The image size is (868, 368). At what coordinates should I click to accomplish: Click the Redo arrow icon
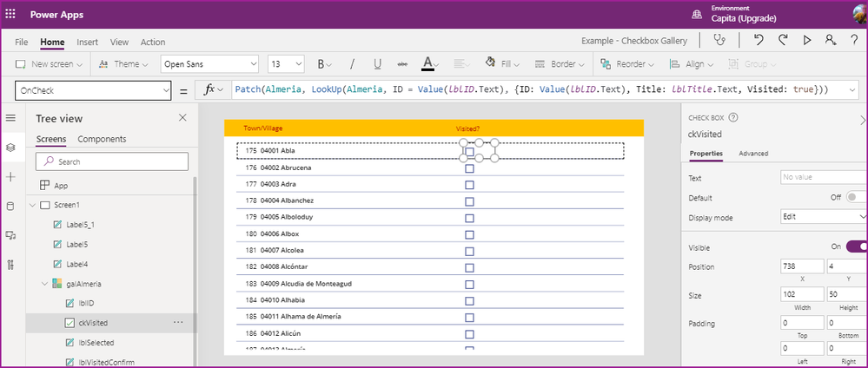click(783, 40)
